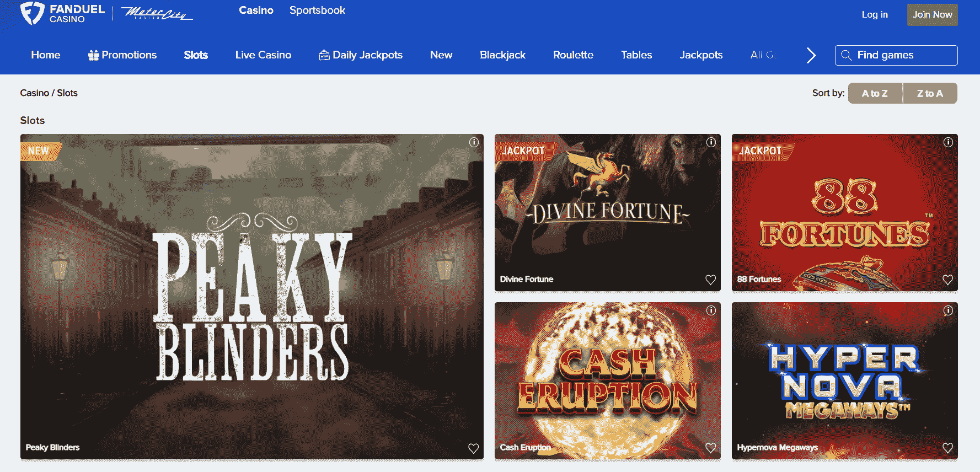
Task: Favorite Hypernova Megaways with heart icon
Action: point(947,448)
